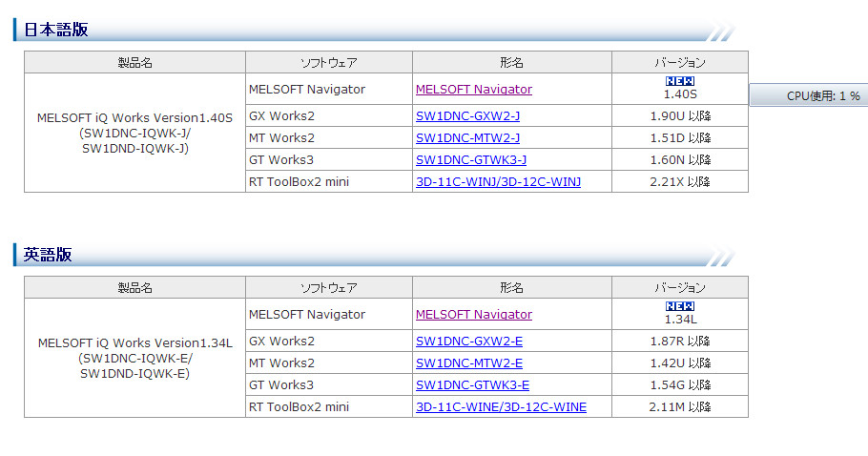Follow the SW1DNC-MTW2-J link
The image size is (868, 456).
click(467, 138)
